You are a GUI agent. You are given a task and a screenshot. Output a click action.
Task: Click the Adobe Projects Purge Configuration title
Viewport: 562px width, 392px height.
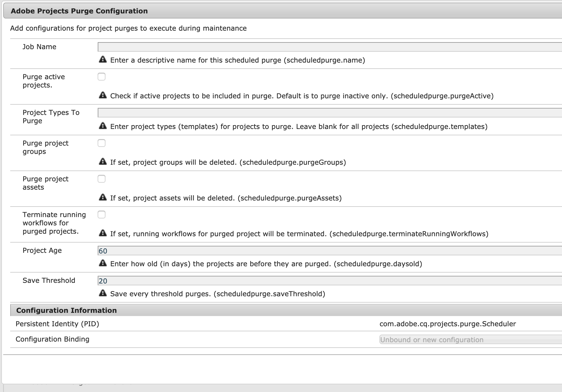pyautogui.click(x=79, y=11)
